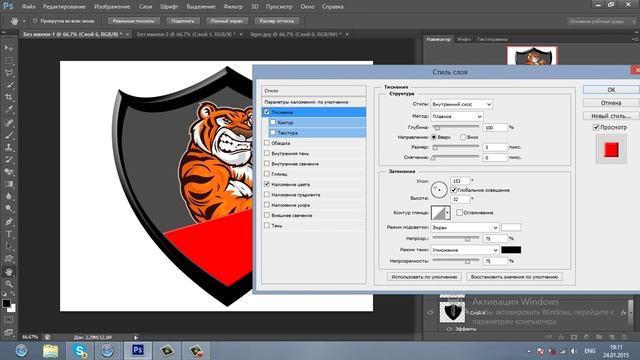Image resolution: width=640 pixels, height=360 pixels.
Task: Select the Eyedropper tool
Action: tap(9, 110)
